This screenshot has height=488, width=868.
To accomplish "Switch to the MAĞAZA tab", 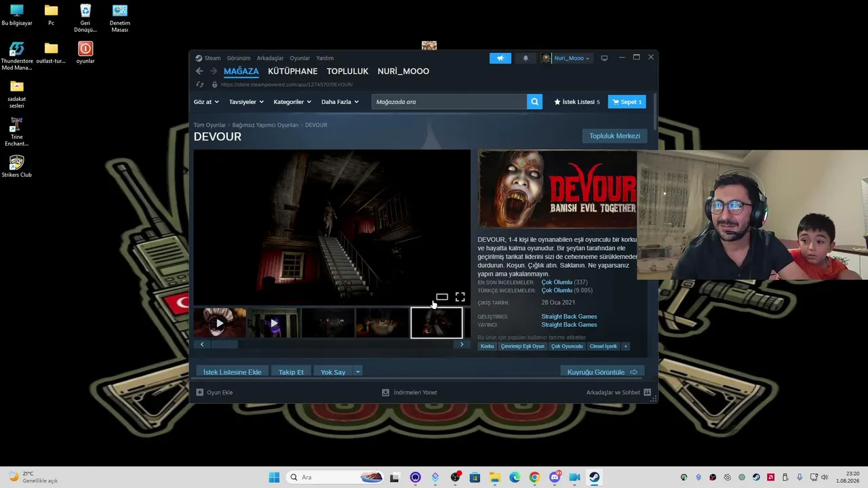I will 241,71.
